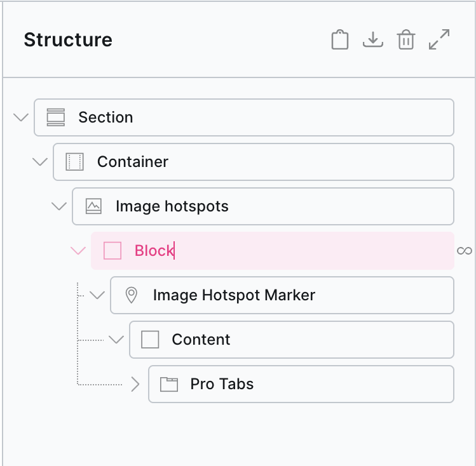Click the download/import structure icon

[x=373, y=40]
